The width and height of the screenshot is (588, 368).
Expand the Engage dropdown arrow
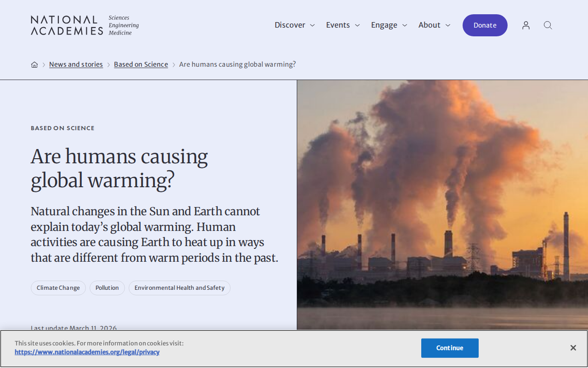405,25
